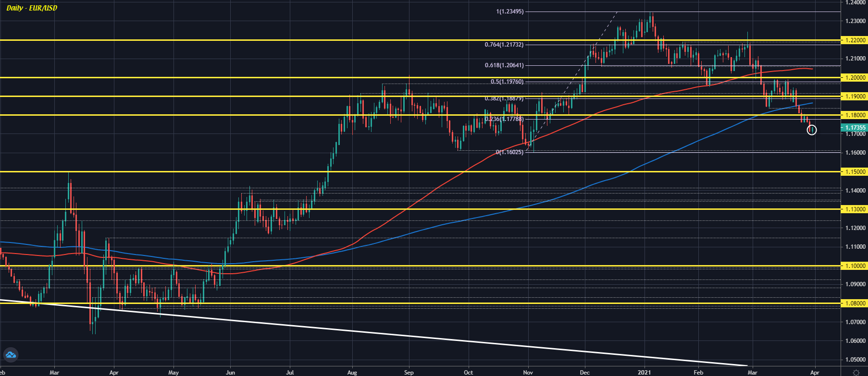This screenshot has width=868, height=376.
Task: Click the Aug label on time axis
Action: click(x=352, y=372)
